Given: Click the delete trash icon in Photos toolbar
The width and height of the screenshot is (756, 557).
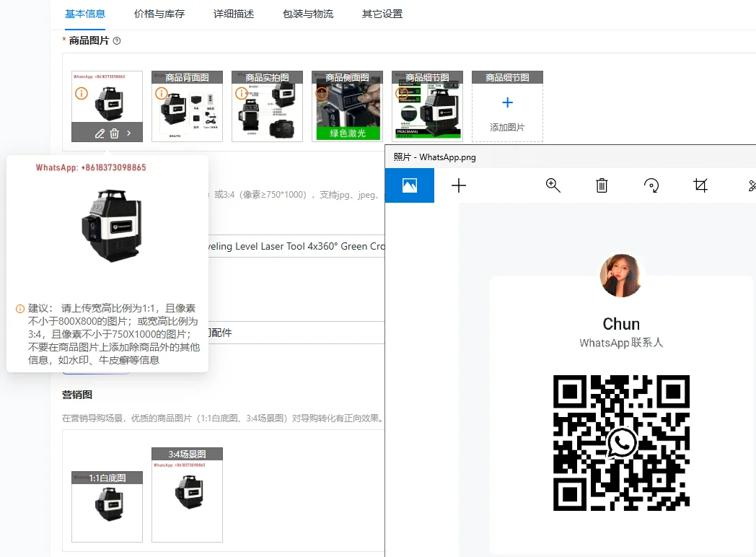Looking at the screenshot, I should pos(602,185).
